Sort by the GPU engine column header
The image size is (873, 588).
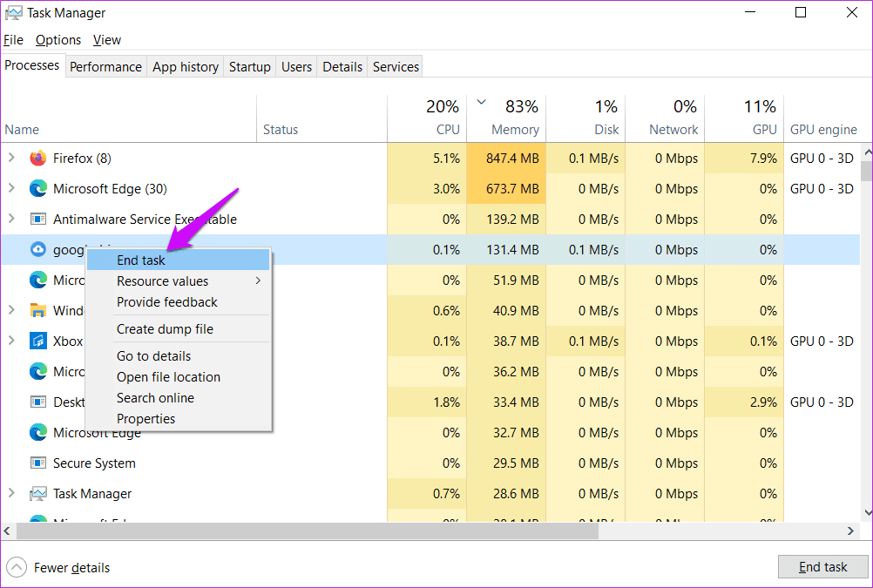coord(823,118)
